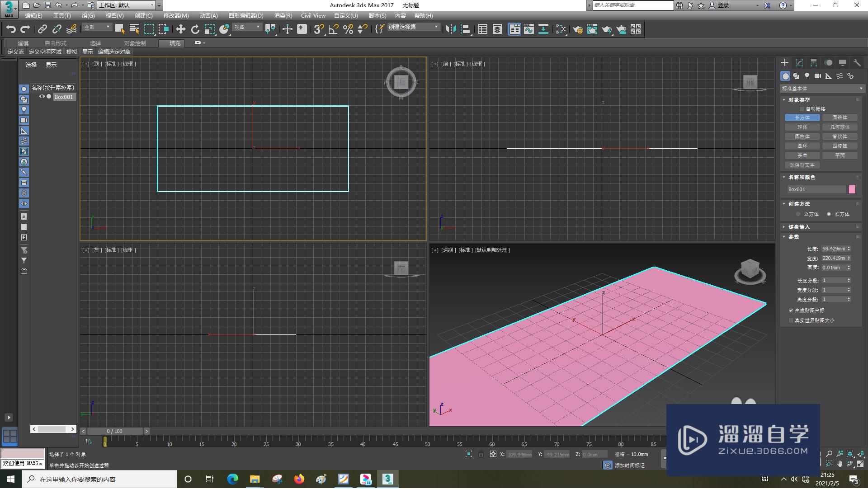The image size is (868, 489).
Task: Open the Tools (工具) menu
Action: 62,16
